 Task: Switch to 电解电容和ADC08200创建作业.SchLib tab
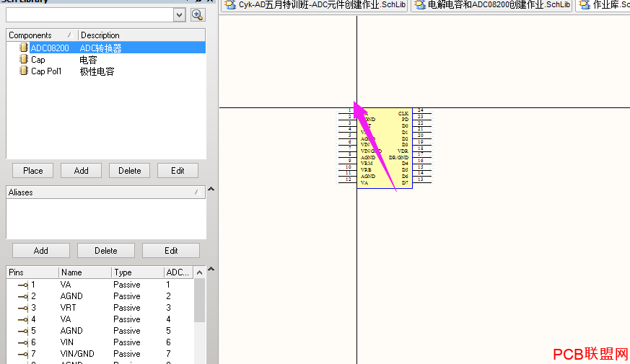point(491,5)
